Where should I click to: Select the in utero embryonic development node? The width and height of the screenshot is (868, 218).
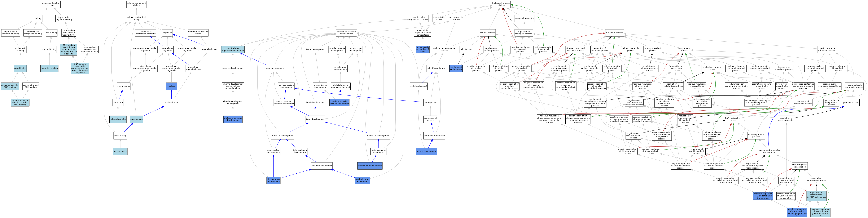coord(233,119)
